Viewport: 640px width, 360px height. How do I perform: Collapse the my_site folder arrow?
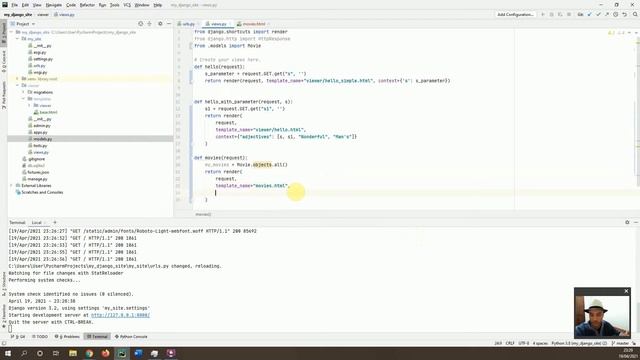18,39
